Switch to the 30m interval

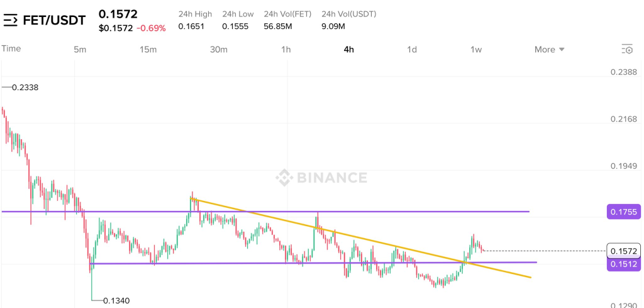pyautogui.click(x=218, y=49)
